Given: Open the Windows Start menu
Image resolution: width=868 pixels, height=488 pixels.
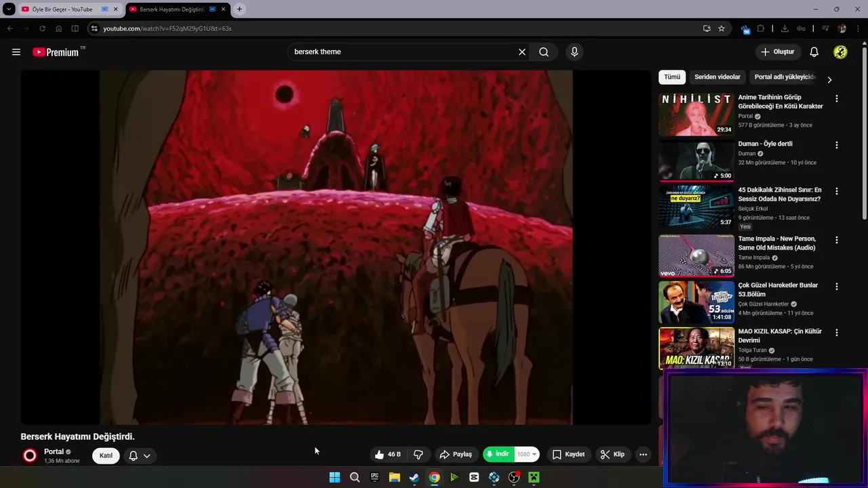Looking at the screenshot, I should coord(334,477).
